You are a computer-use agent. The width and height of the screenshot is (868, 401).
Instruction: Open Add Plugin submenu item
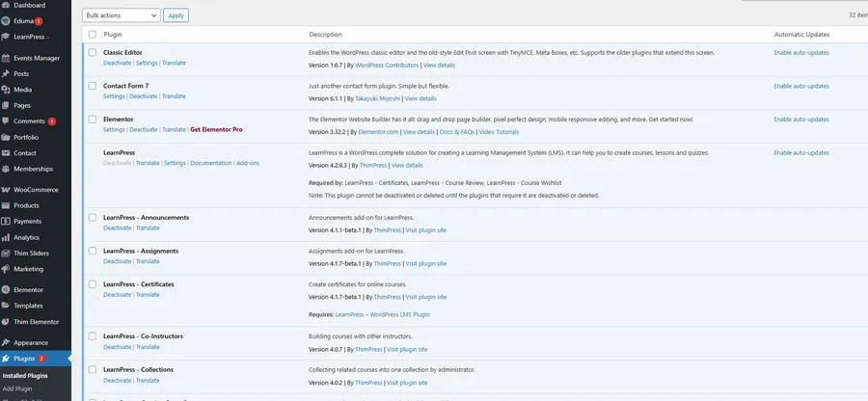tap(17, 388)
